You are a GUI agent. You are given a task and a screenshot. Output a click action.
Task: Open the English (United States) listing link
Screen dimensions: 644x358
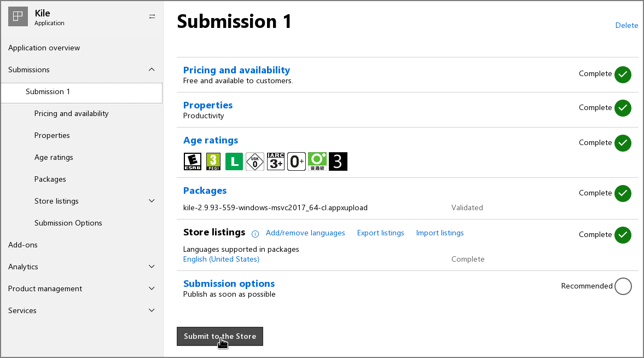[221, 259]
